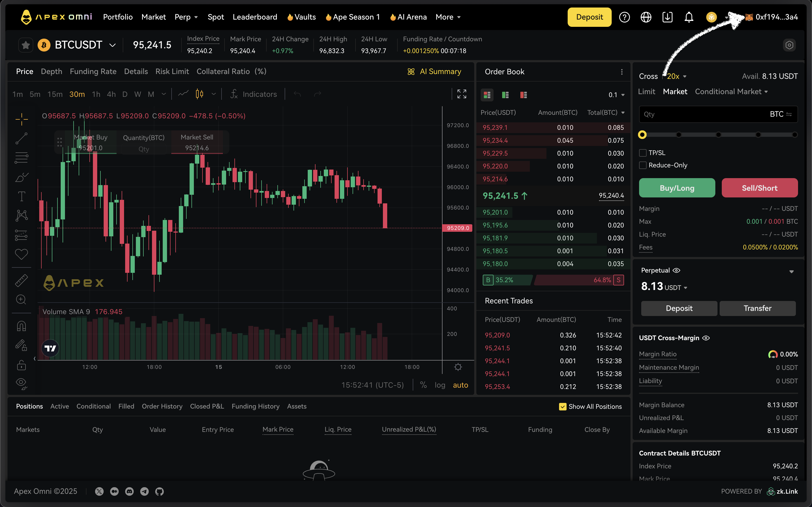
Task: Select the text tool in chart sidebar
Action: tap(21, 196)
